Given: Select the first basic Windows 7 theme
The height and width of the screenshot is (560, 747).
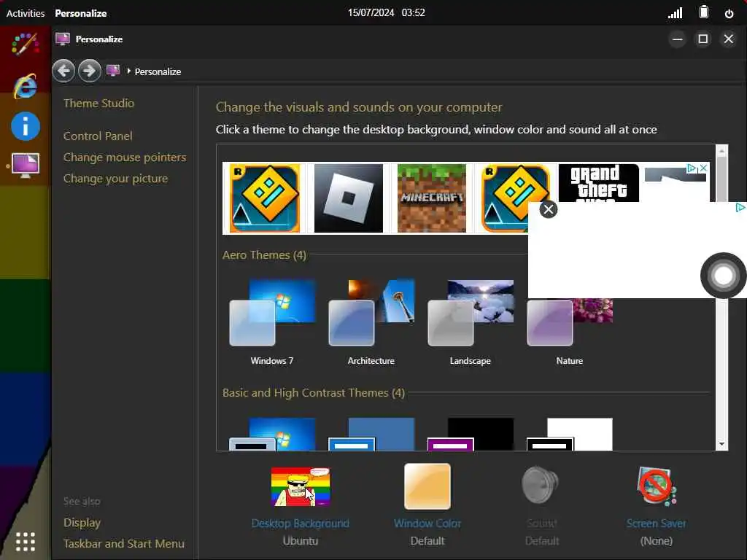Looking at the screenshot, I should tap(272, 435).
